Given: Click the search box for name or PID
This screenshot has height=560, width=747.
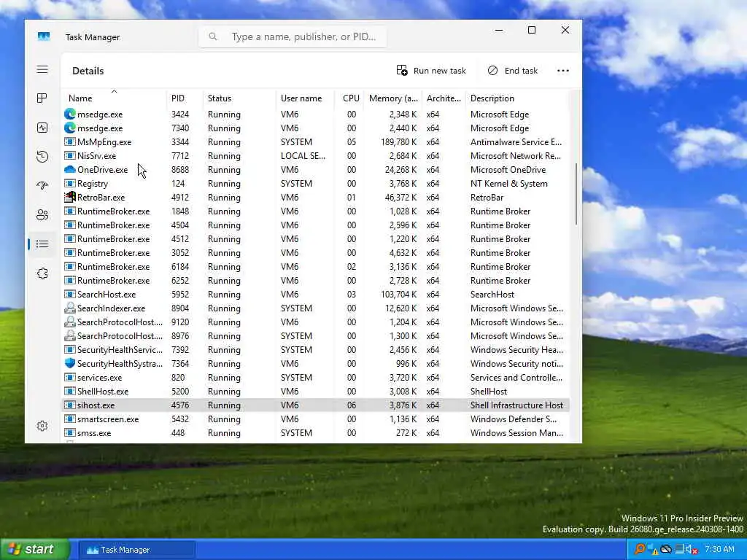Looking at the screenshot, I should (293, 36).
